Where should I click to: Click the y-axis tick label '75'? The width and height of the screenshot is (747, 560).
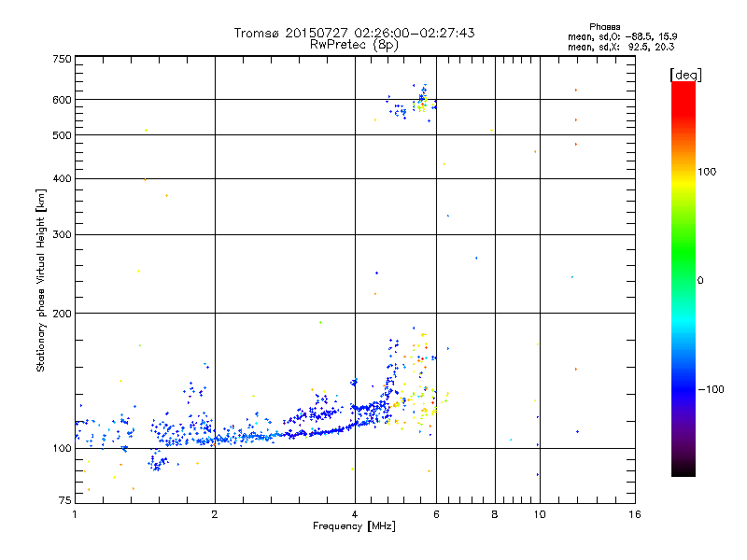(64, 500)
